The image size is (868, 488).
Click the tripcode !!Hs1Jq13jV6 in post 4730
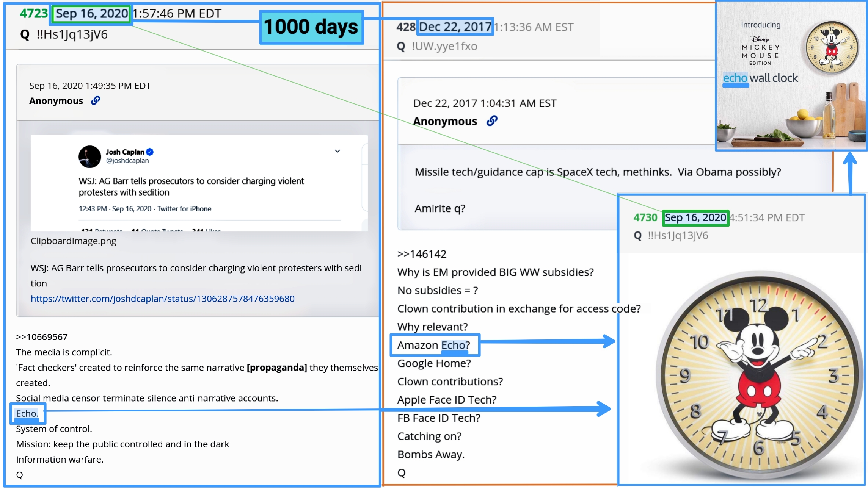pyautogui.click(x=678, y=235)
